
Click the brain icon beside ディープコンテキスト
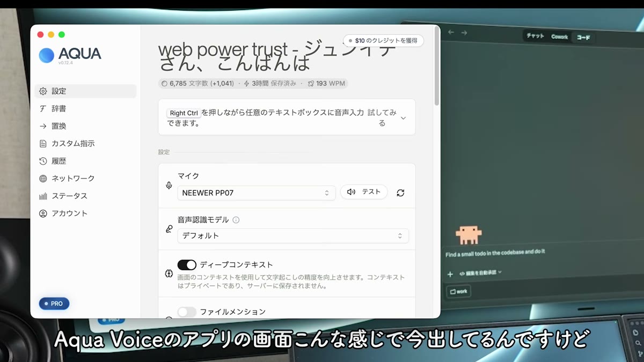169,274
